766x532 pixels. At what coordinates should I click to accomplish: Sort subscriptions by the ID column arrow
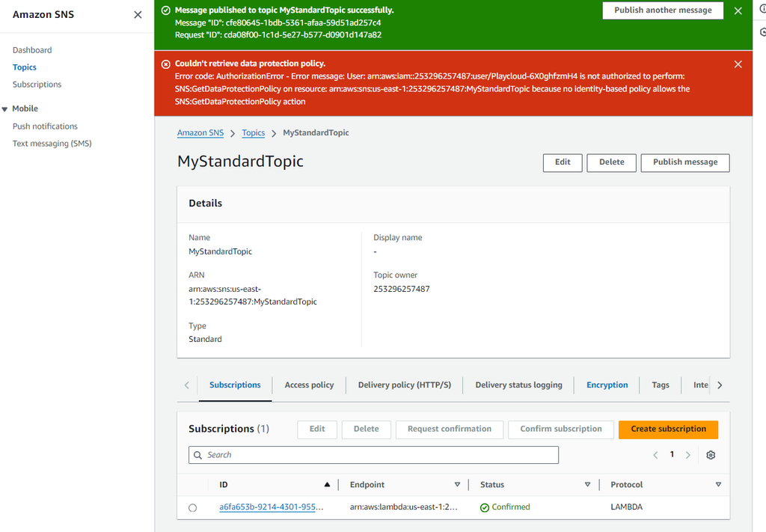coord(326,484)
